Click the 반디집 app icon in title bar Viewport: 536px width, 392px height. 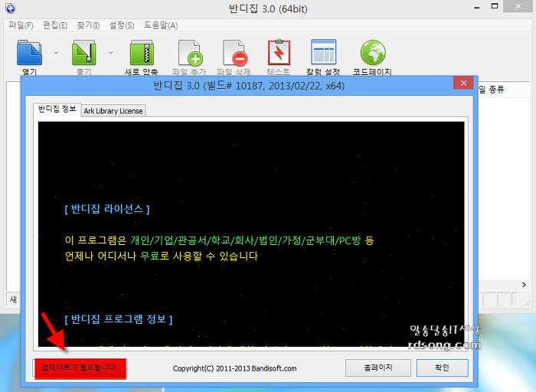(9, 8)
